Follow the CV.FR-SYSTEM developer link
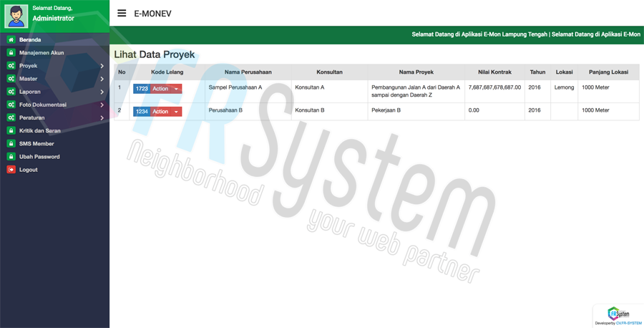644x328 pixels. [x=628, y=324]
